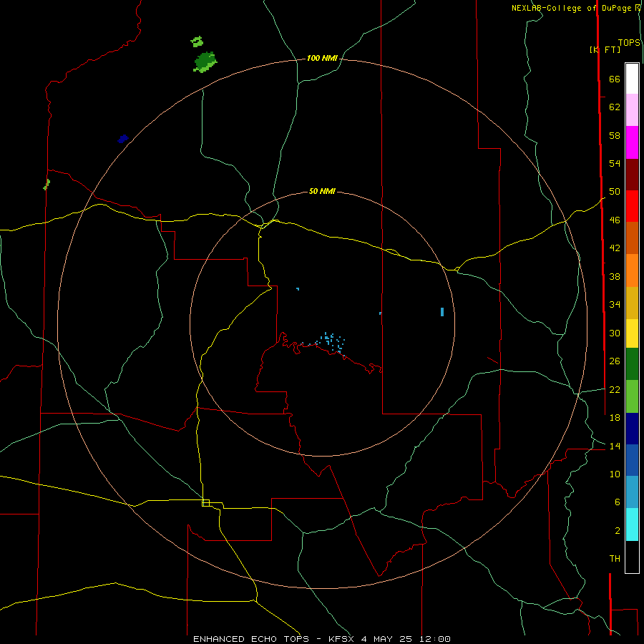
Task: Click the Enhanced Echo Tops KFSX footer caption
Action: [321, 639]
